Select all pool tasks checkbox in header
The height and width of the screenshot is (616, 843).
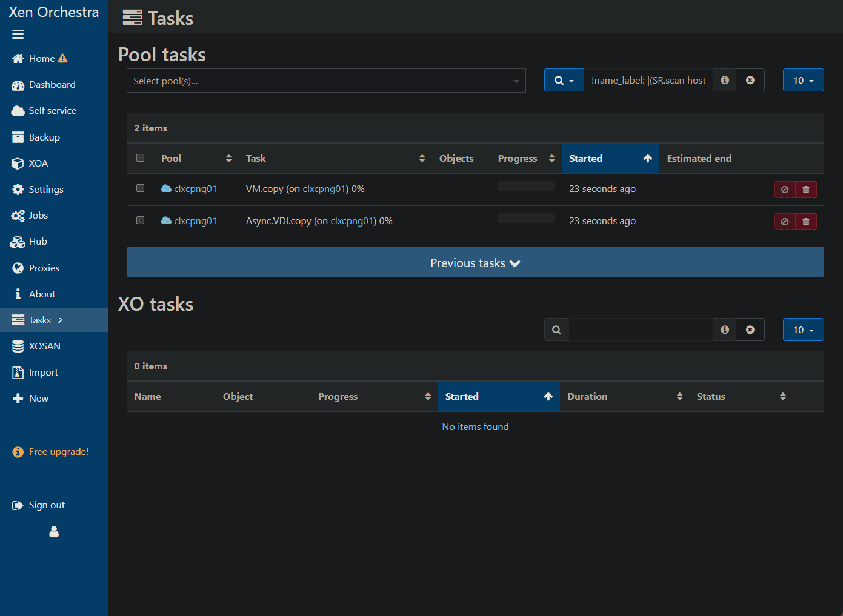pyautogui.click(x=141, y=158)
